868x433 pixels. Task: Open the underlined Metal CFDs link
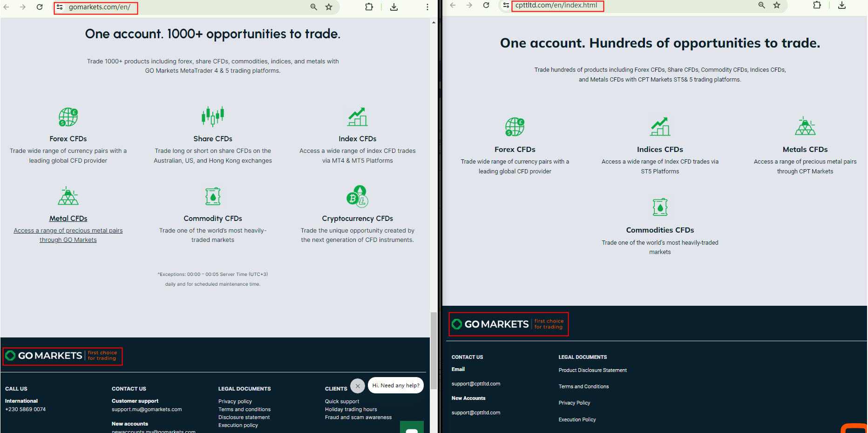(x=68, y=219)
